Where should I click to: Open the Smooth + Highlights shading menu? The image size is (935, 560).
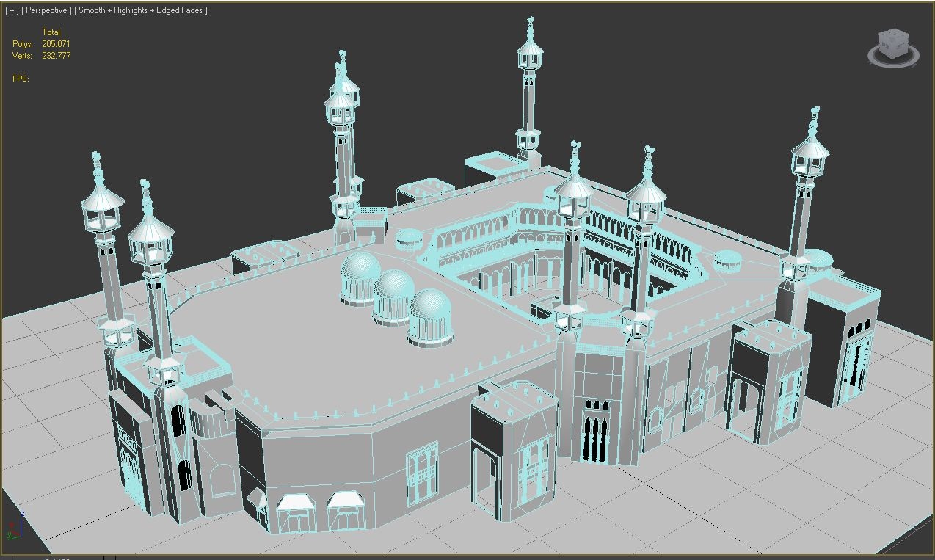pos(139,10)
